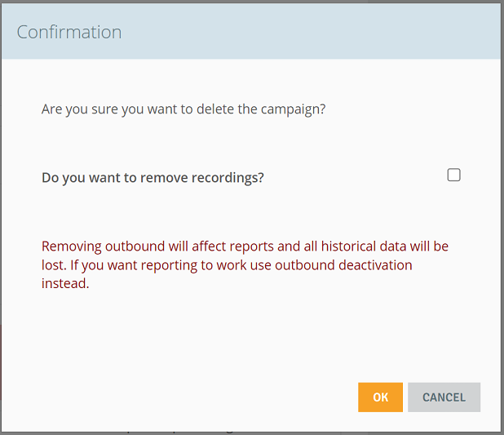This screenshot has height=435, width=504.
Task: Click 'outbound deactivation' in the red warning
Action: [x=343, y=265]
